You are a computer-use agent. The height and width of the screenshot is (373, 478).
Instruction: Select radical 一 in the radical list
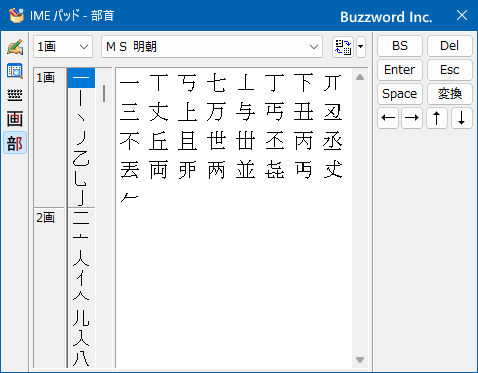click(81, 78)
